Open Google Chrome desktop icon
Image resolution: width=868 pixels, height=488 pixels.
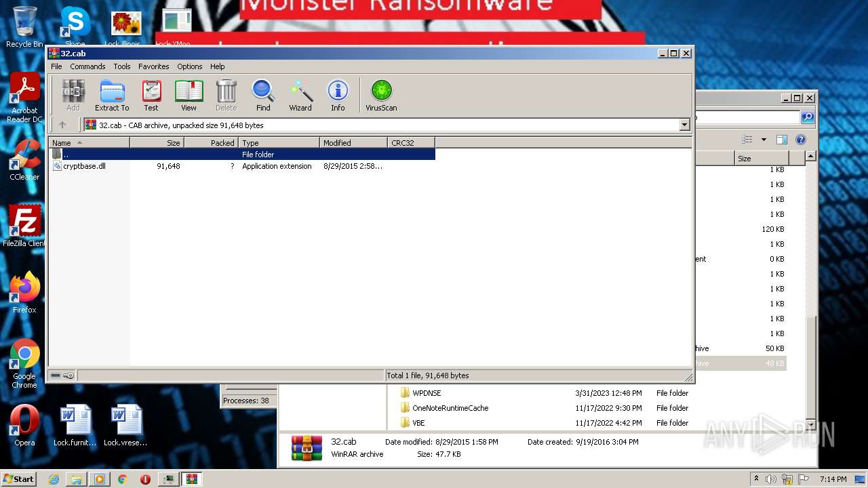click(24, 364)
